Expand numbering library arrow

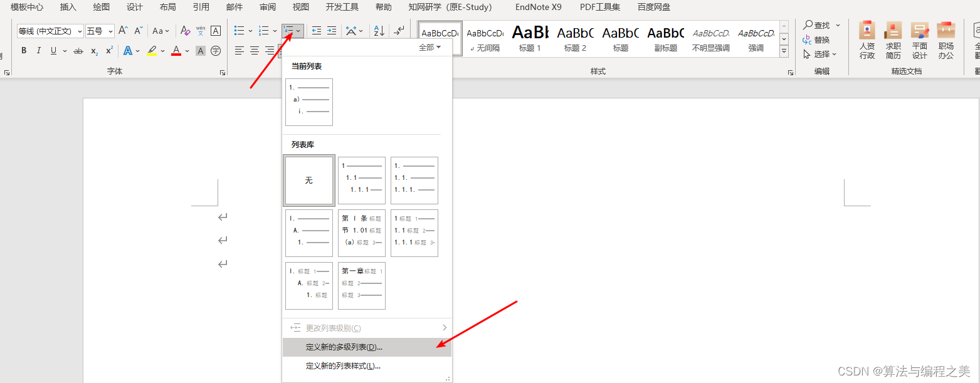pyautogui.click(x=275, y=31)
